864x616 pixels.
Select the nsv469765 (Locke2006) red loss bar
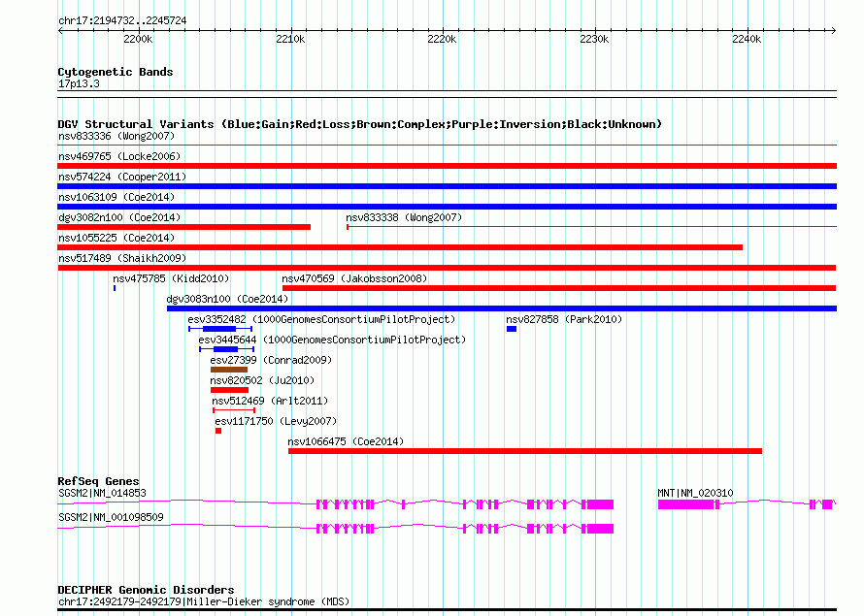tap(447, 166)
